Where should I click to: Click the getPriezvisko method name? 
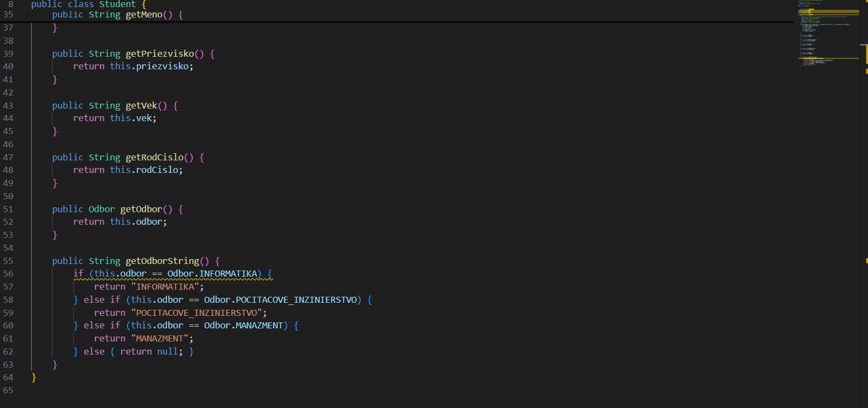pyautogui.click(x=159, y=53)
